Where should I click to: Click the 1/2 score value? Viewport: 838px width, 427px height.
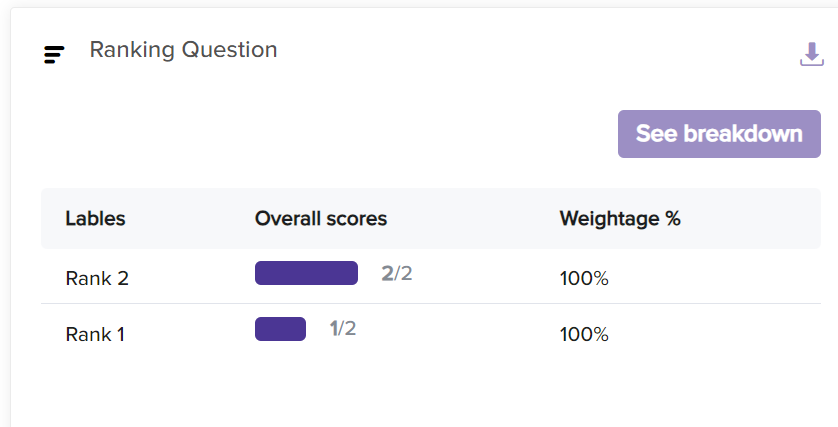[342, 329]
